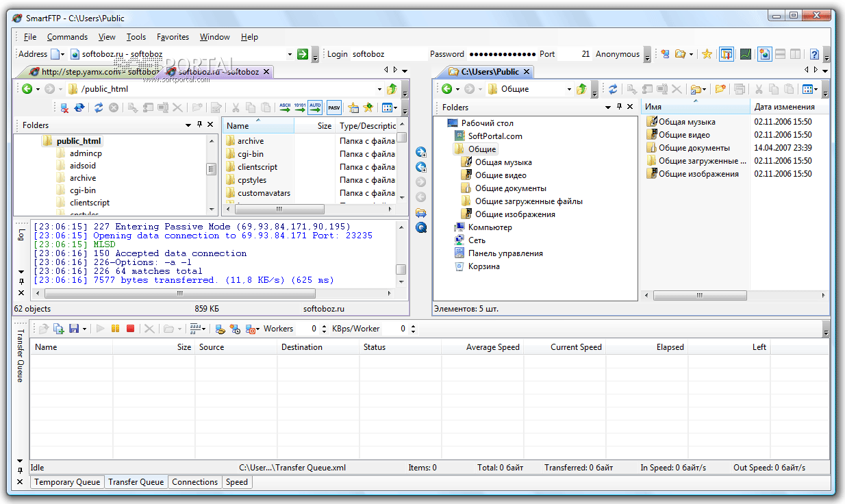The height and width of the screenshot is (504, 845).
Task: Open the save queue dropdown arrow
Action: click(84, 329)
